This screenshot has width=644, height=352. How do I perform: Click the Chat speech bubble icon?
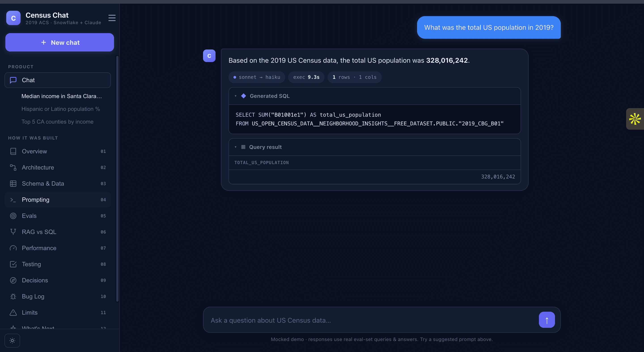(x=13, y=80)
